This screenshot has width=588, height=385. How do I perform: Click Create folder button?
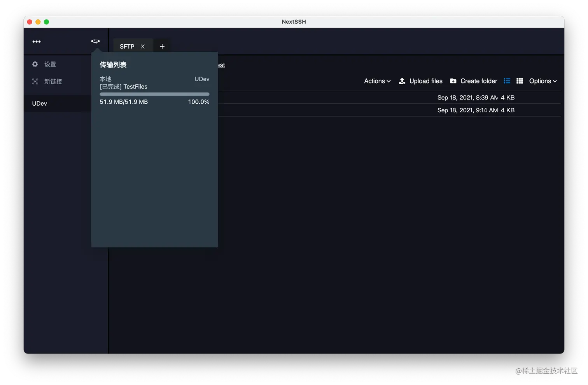[474, 81]
